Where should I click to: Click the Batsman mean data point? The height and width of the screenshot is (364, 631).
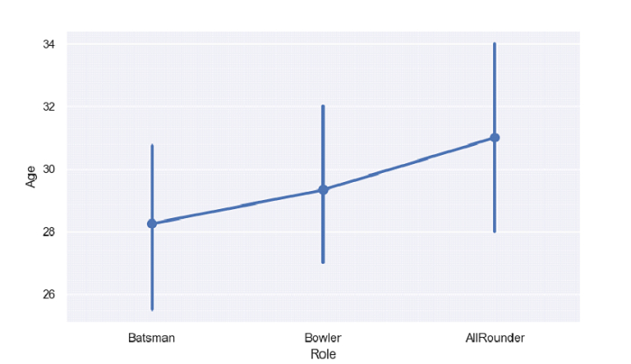pos(151,223)
